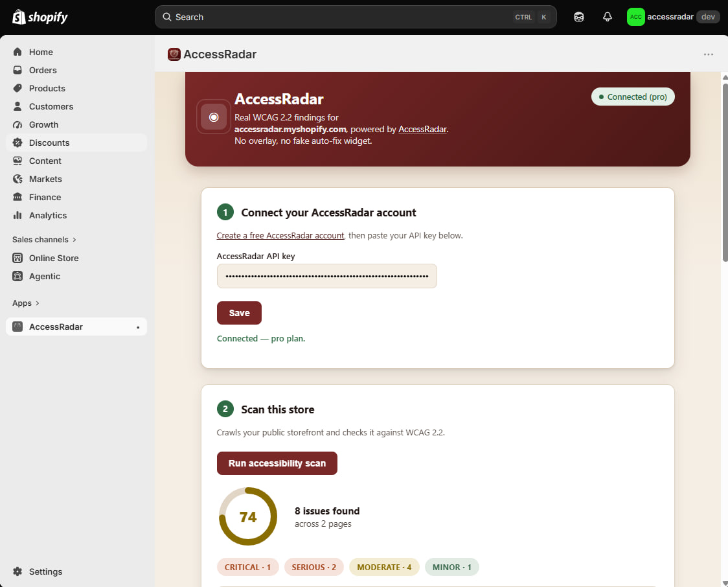The width and height of the screenshot is (728, 587).
Task: Open the Online Store storefront icon
Action: [x=17, y=258]
